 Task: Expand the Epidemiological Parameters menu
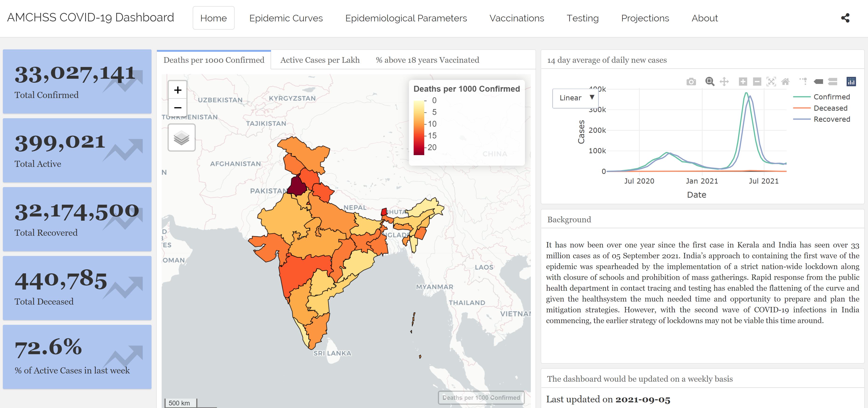(x=406, y=18)
